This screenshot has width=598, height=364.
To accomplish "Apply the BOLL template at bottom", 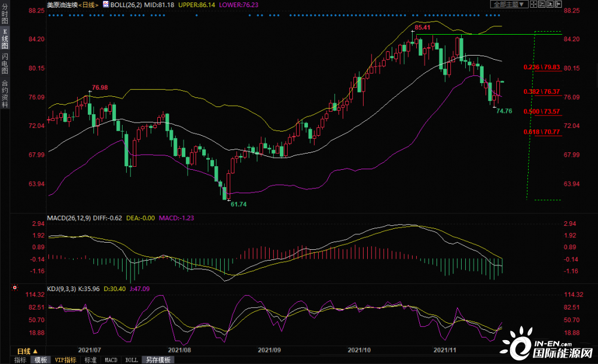I will (131, 360).
